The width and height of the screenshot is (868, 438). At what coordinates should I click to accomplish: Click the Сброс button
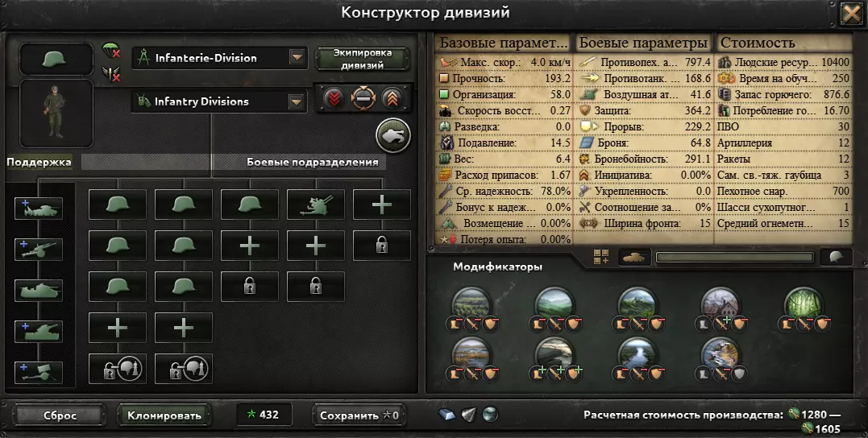coord(60,415)
